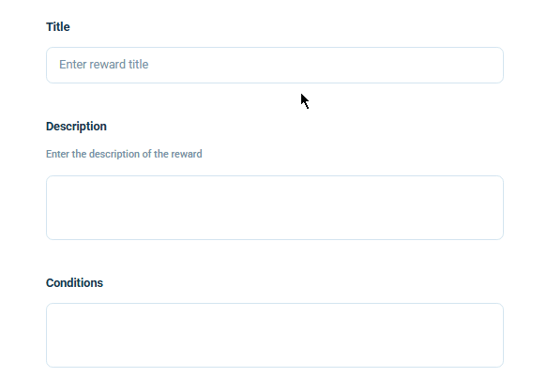Click the Title field label

tap(58, 27)
